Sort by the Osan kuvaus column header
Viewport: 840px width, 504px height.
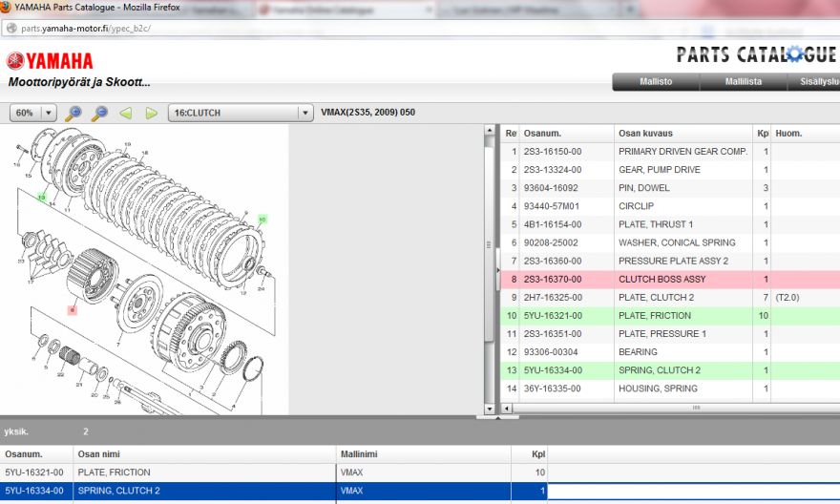tap(645, 133)
